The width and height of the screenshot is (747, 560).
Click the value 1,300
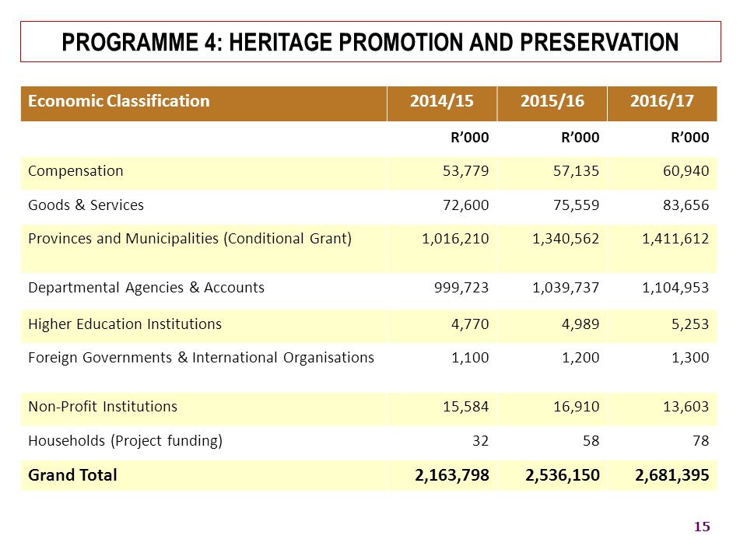(x=690, y=358)
